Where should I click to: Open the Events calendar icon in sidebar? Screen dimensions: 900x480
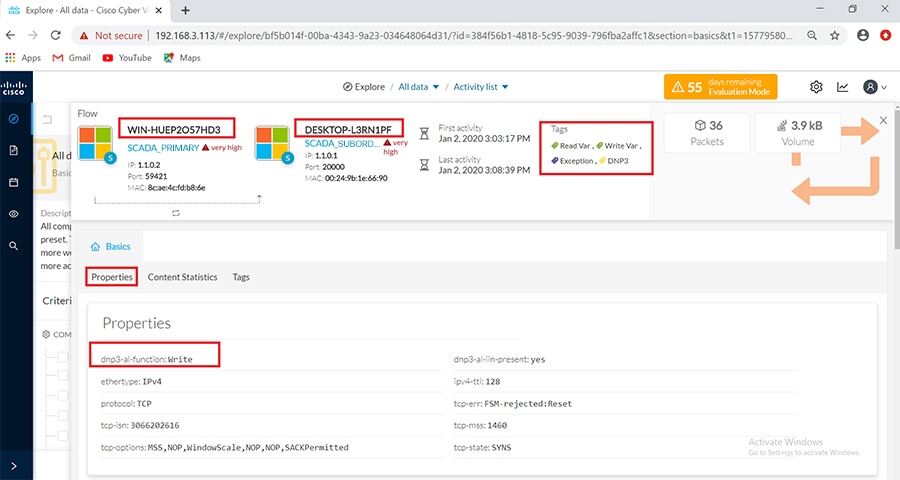[x=14, y=182]
